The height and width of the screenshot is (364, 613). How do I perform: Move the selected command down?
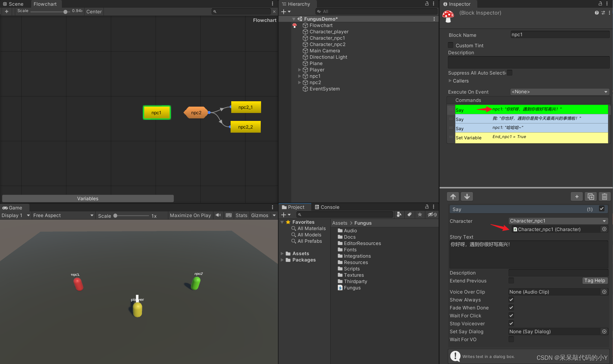(x=467, y=196)
